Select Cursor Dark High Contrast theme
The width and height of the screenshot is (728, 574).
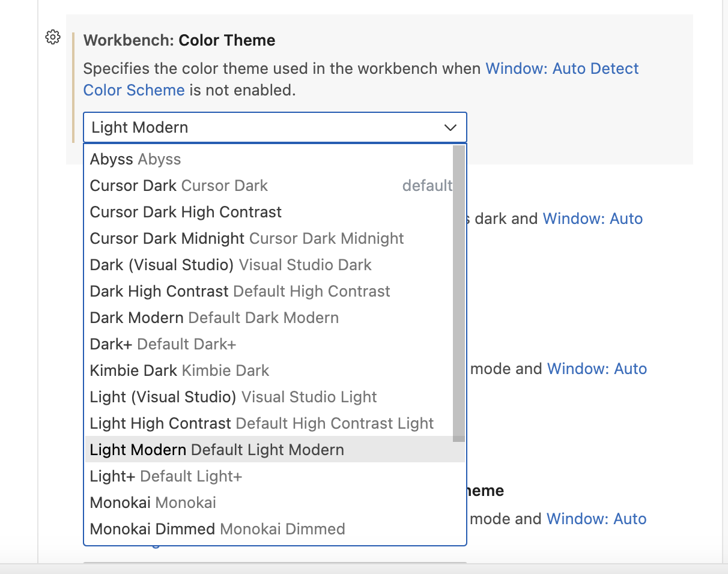186,212
